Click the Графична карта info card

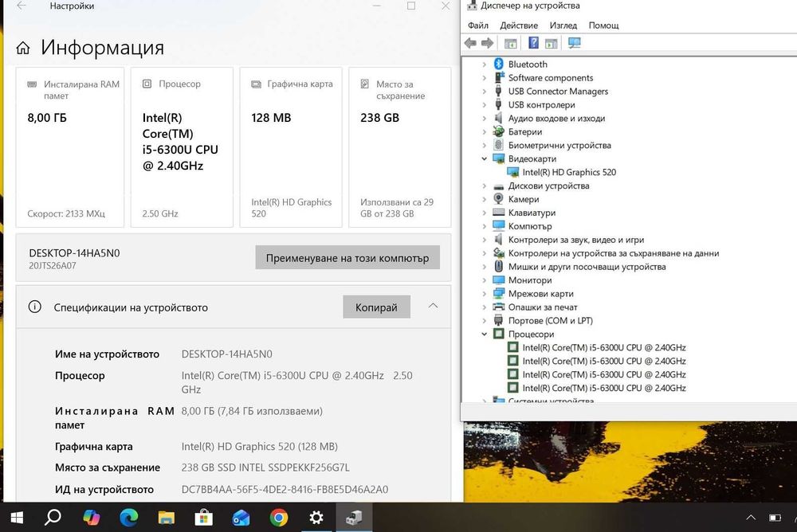point(291,147)
